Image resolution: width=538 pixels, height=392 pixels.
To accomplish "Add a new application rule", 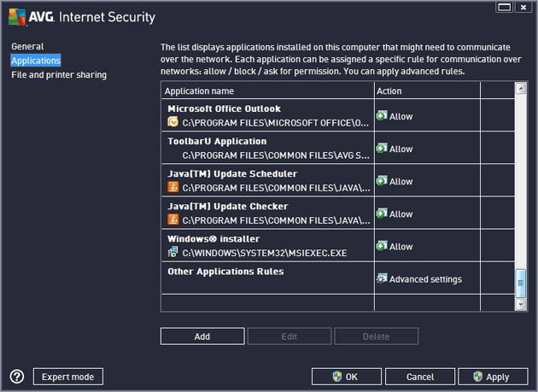I will [x=202, y=336].
